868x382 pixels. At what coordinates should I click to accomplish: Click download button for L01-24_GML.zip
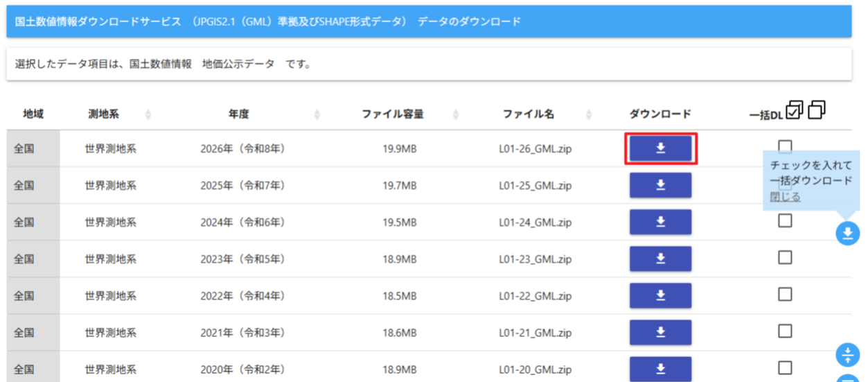(x=660, y=222)
